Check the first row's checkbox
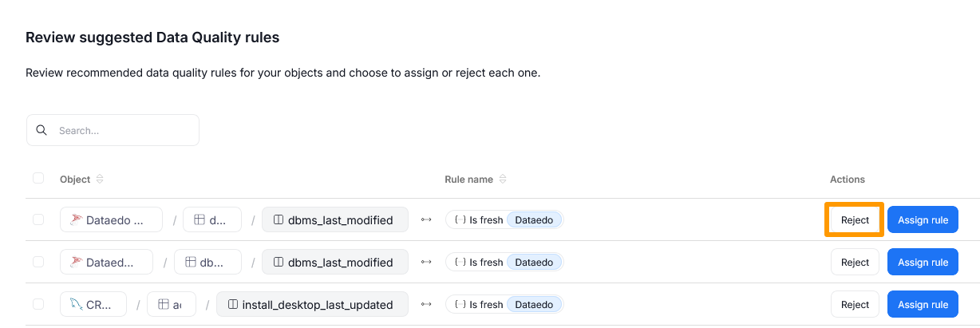The width and height of the screenshot is (980, 328). (38, 219)
